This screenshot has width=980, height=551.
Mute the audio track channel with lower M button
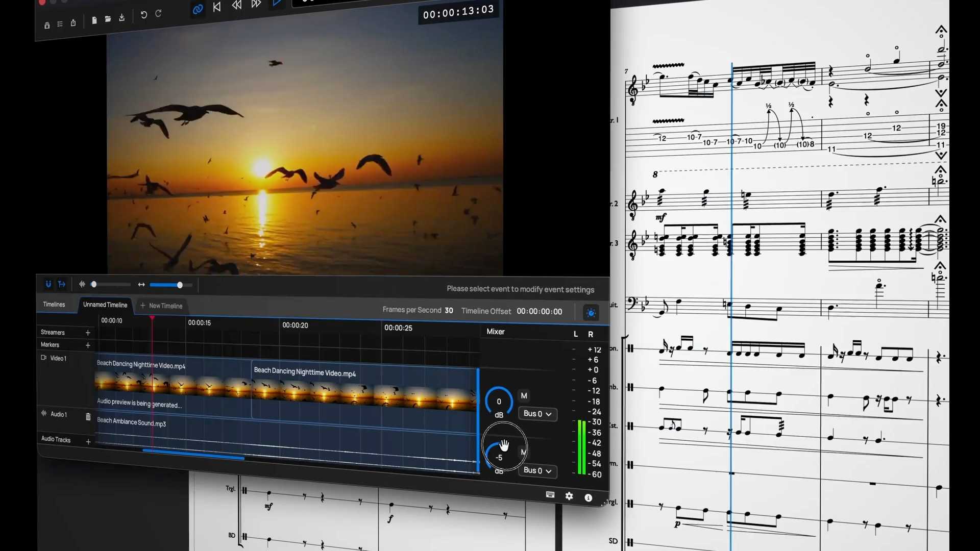(523, 452)
